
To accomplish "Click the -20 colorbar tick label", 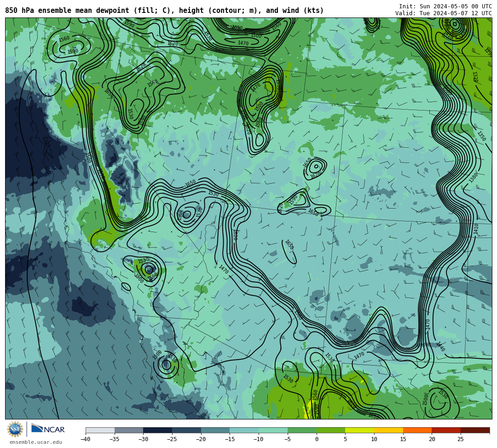I will coord(201,439).
